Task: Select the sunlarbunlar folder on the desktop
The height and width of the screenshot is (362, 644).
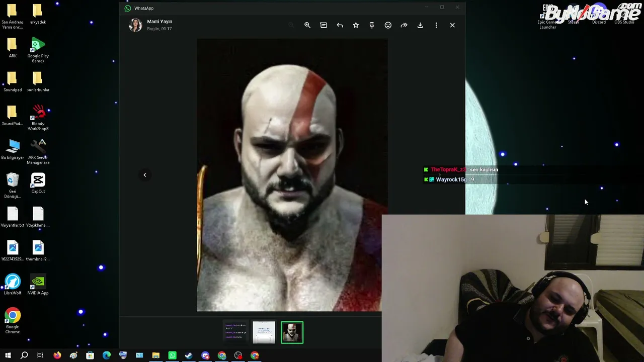Action: [38, 82]
